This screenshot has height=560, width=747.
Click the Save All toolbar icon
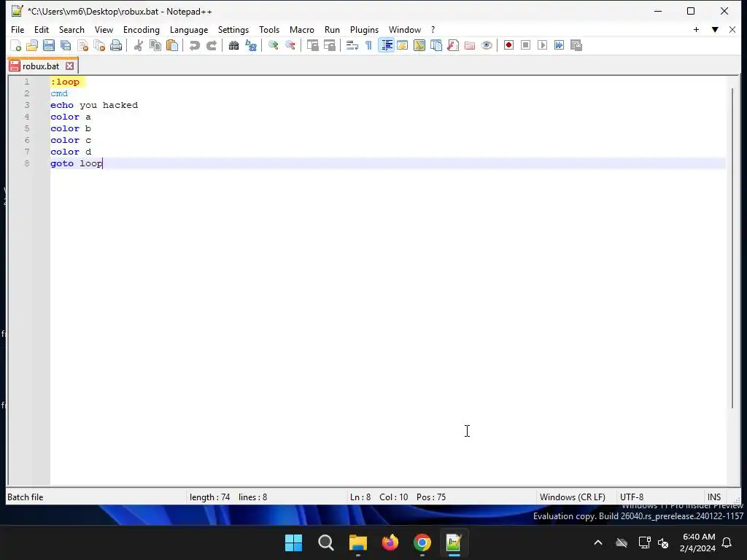(x=66, y=45)
